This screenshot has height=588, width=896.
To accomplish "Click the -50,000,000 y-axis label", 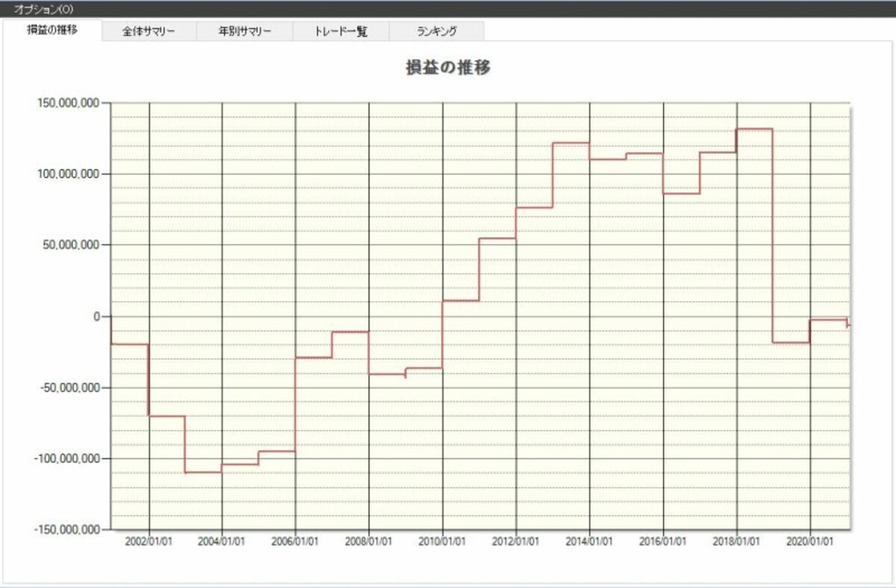I will coord(69,387).
